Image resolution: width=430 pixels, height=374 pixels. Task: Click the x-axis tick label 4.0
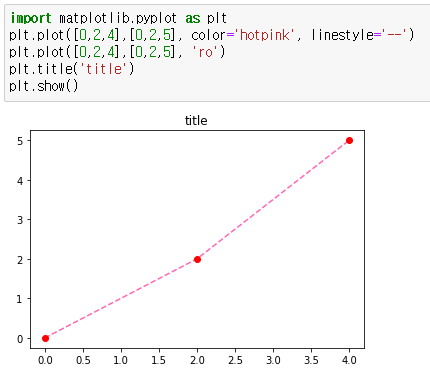coord(349,360)
